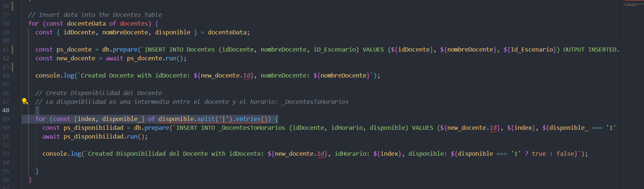Image resolution: width=644 pixels, height=189 pixels.
Task: Click 'idHorario' in the column list on line 50
Action: 347,128
